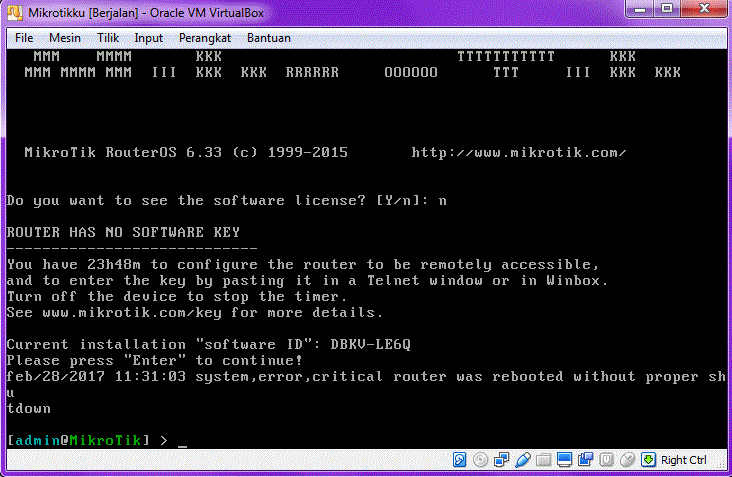Click the software license question line
This screenshot has width=732, height=477.
227,201
